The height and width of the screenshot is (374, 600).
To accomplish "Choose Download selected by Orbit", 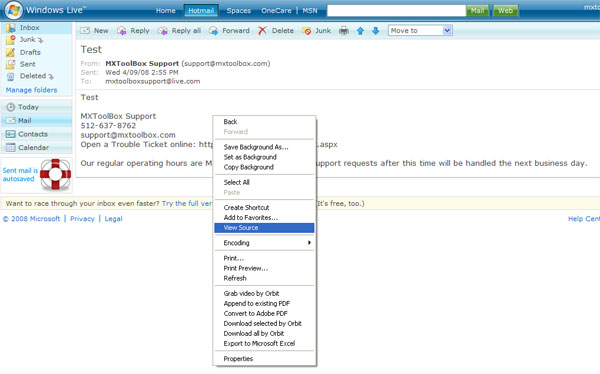I will 262,323.
